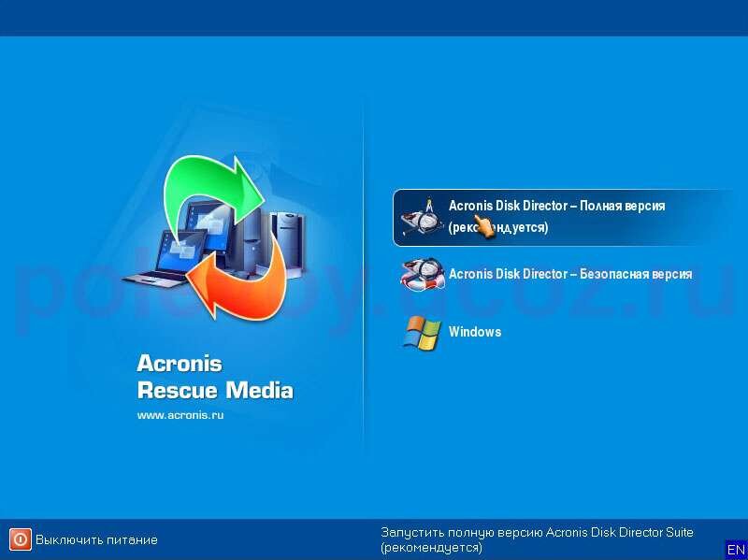Boot into Windows option
Image resolution: width=748 pixels, height=560 pixels.
pos(475,332)
